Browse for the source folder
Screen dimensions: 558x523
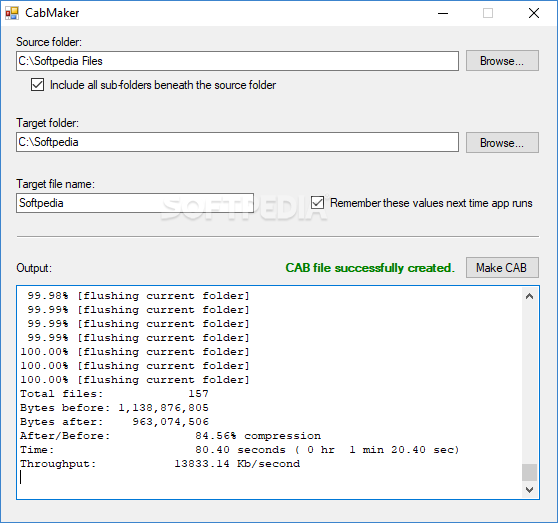502,61
